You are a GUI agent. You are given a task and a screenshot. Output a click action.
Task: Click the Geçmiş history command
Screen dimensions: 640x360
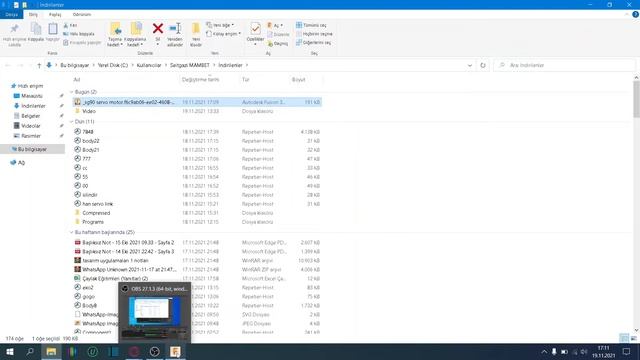tap(278, 43)
